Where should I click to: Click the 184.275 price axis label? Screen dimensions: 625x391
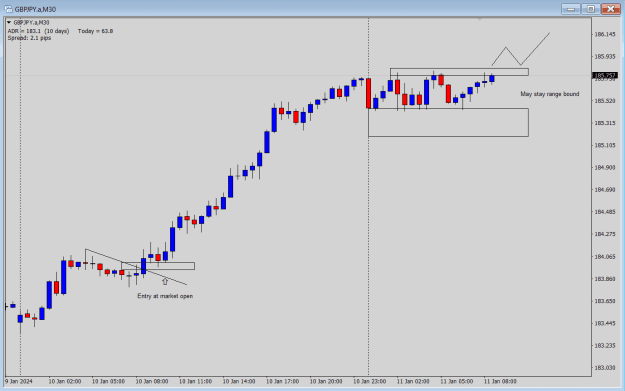coord(605,234)
